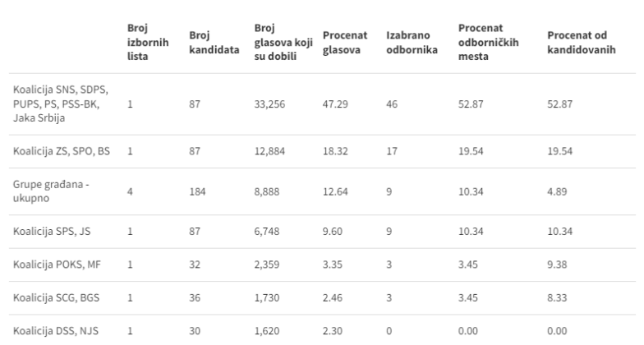Click the 184 candidates cell
Screen dimensions: 644x345
[196, 191]
